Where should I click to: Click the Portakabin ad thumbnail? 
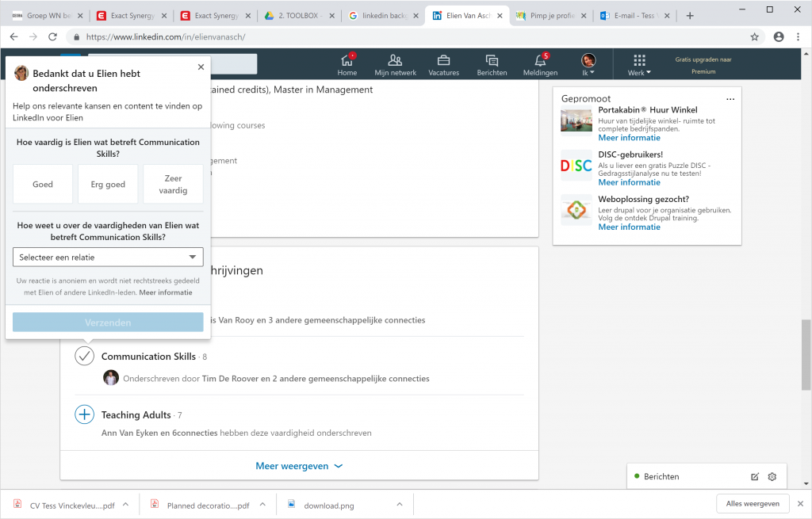pos(576,120)
